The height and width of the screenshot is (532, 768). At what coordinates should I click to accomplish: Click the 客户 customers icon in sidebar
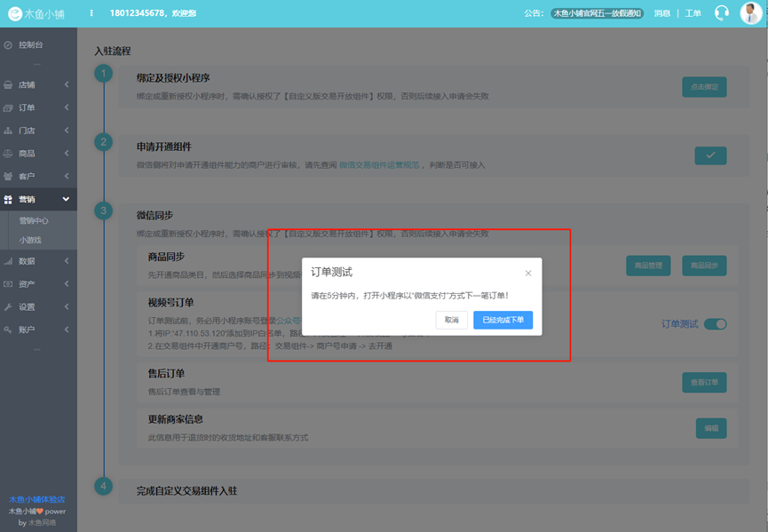8,177
